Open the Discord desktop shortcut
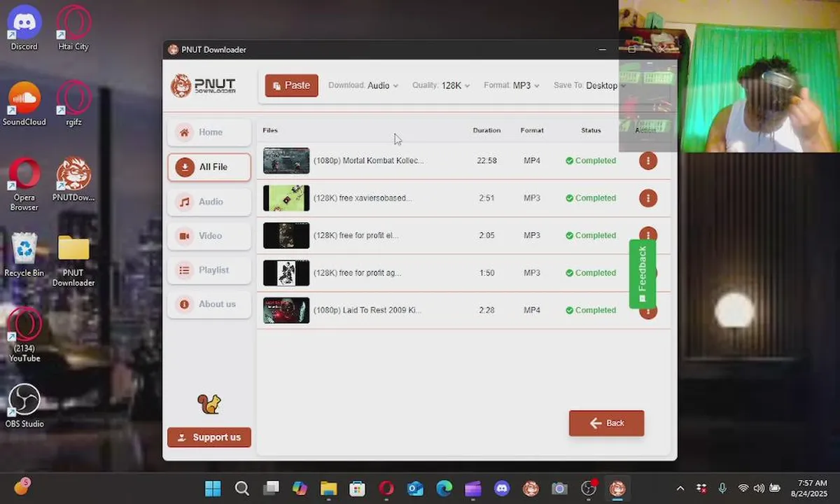 [24, 29]
